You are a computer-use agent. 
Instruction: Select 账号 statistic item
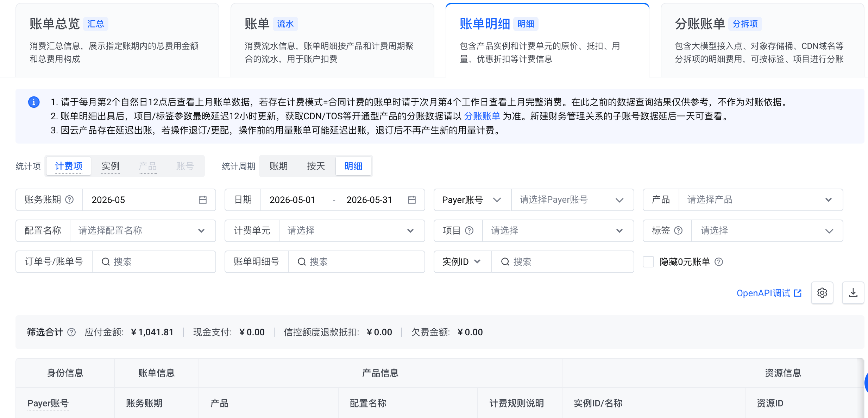(185, 166)
